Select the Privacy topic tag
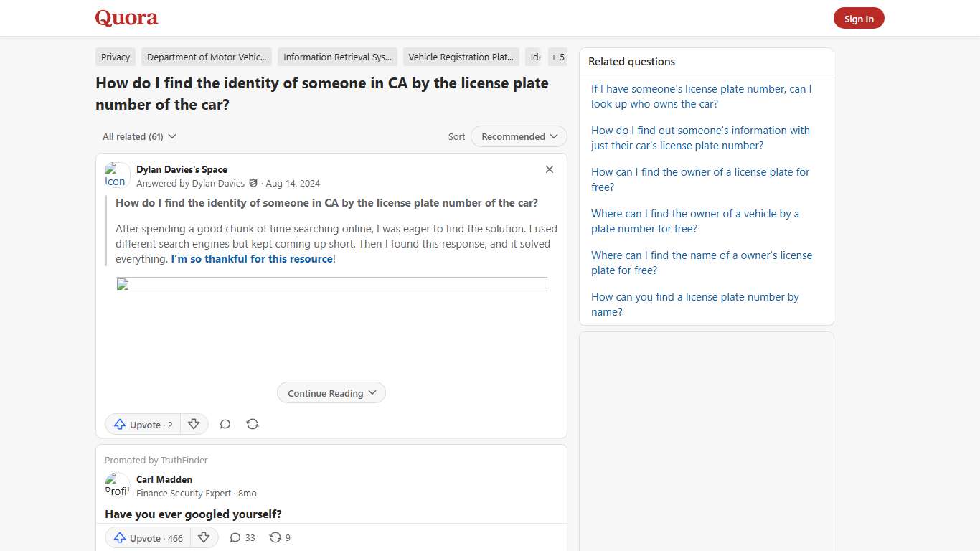This screenshot has width=980, height=551. tap(116, 57)
